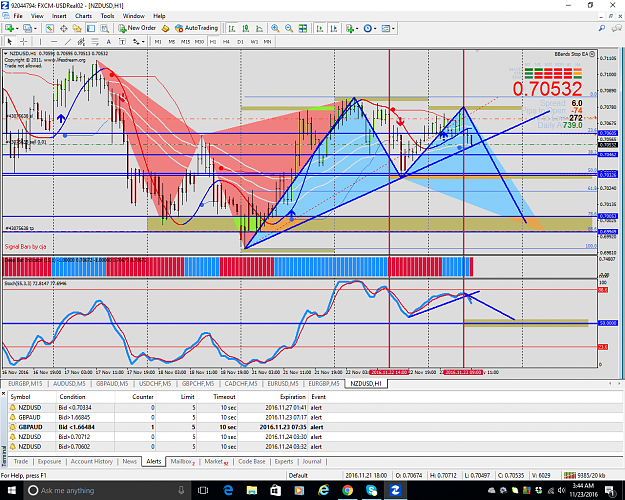Open the Strategy Tester magnifier icon

pyautogui.click(x=104, y=28)
